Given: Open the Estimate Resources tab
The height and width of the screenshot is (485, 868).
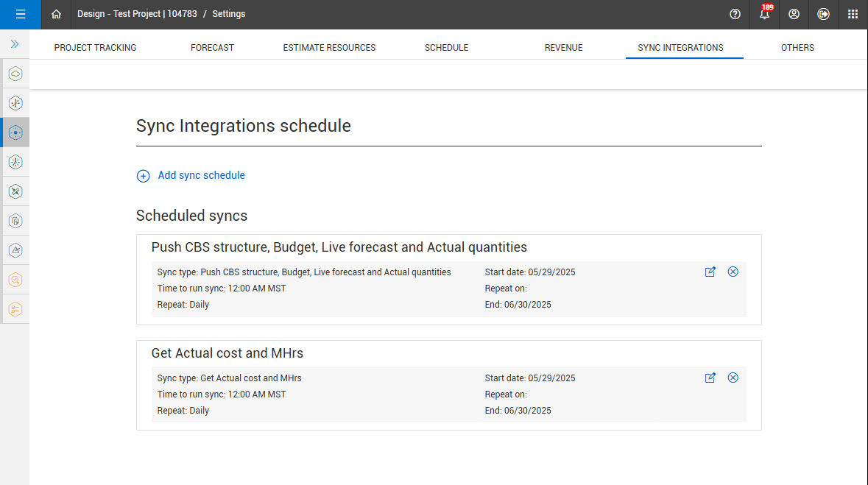Looking at the screenshot, I should coord(329,47).
